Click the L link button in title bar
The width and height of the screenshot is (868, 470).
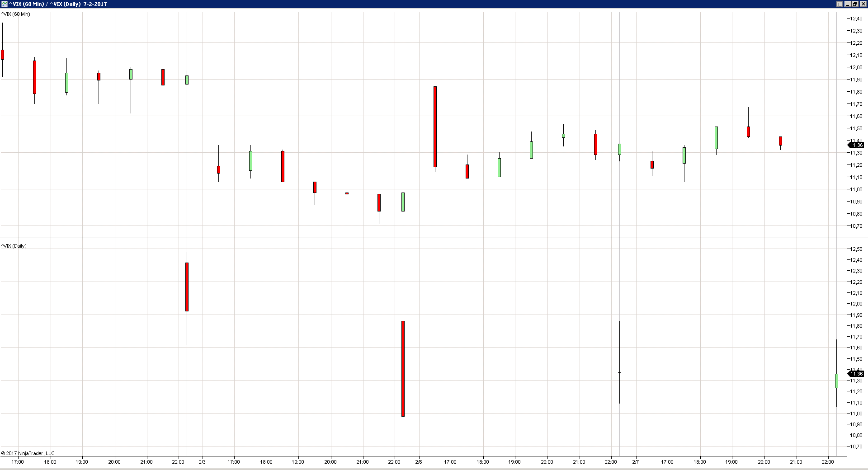(x=840, y=4)
